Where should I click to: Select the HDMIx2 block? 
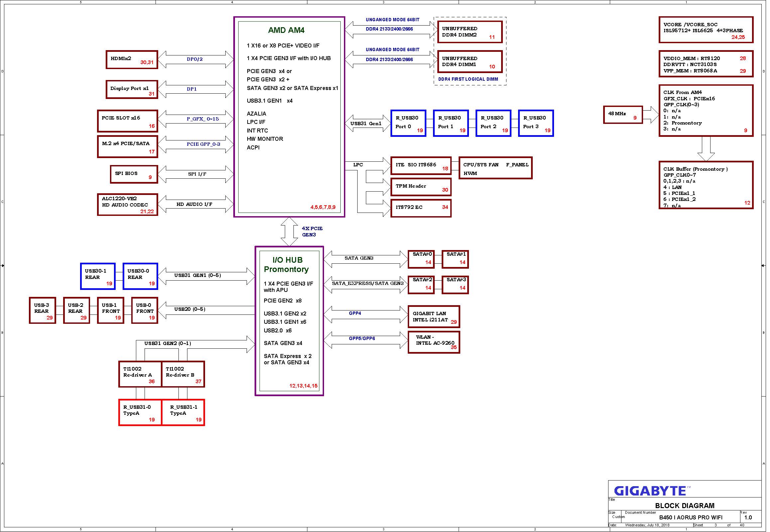coord(132,60)
